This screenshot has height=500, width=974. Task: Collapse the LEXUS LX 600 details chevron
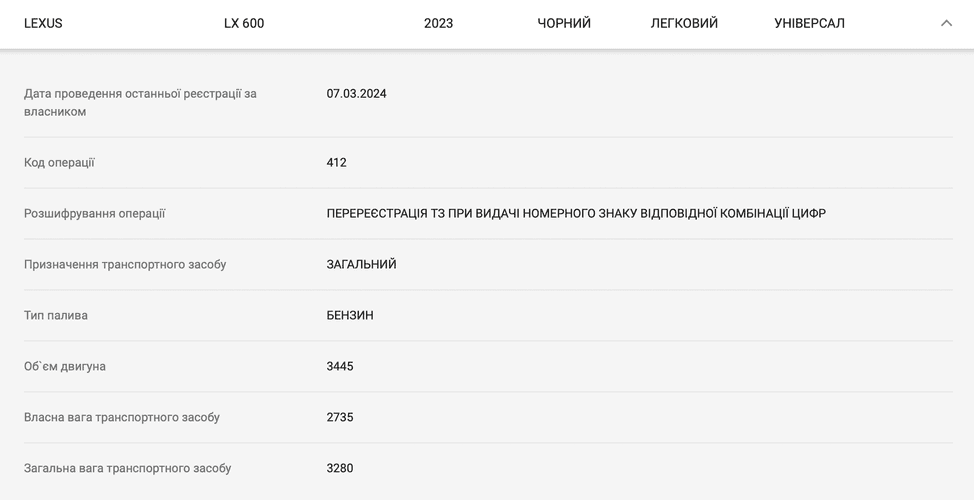point(946,24)
